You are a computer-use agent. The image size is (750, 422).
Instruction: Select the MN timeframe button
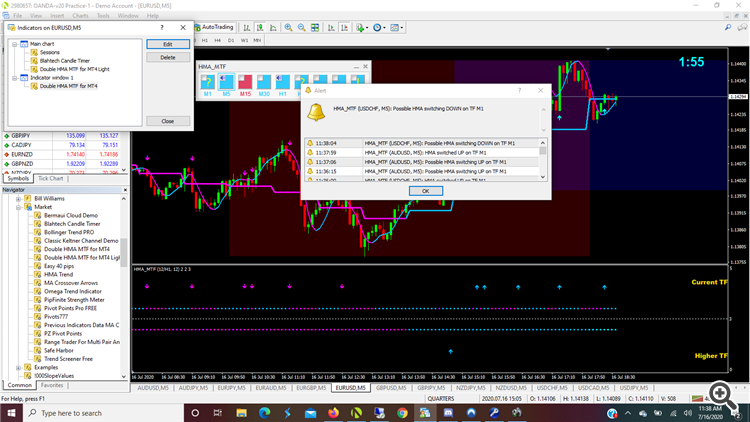point(257,41)
